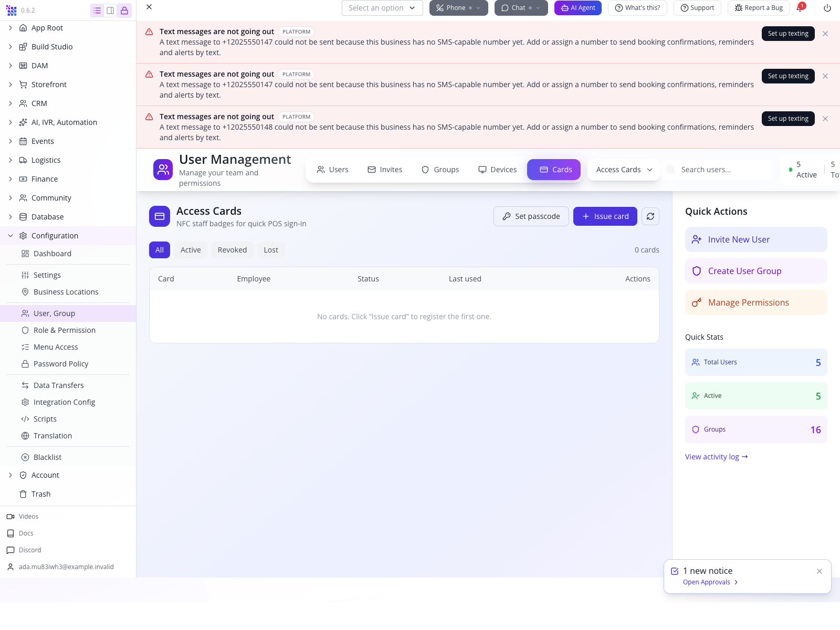This screenshot has width=840, height=630.
Task: Click Set up texting in second alert
Action: click(788, 76)
